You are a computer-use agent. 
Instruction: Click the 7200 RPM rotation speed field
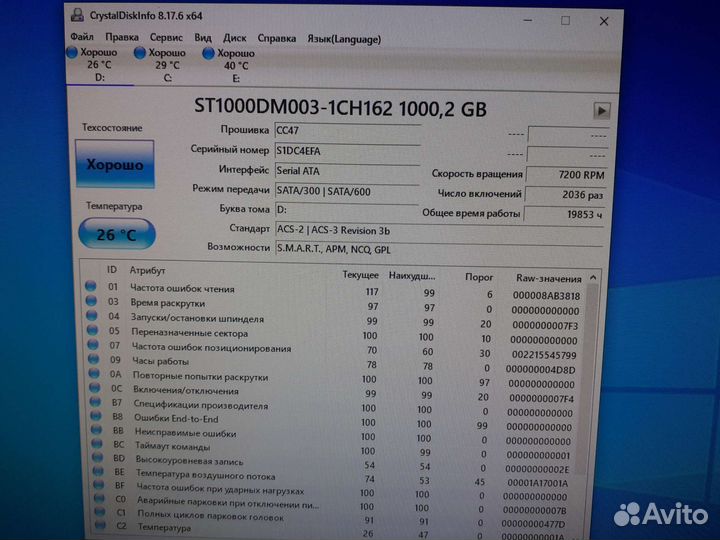pyautogui.click(x=567, y=174)
